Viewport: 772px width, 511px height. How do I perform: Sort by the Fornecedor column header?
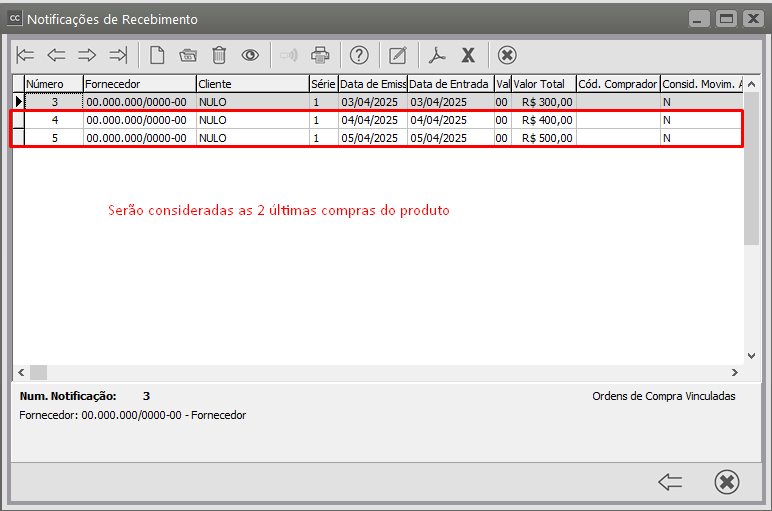pos(138,84)
